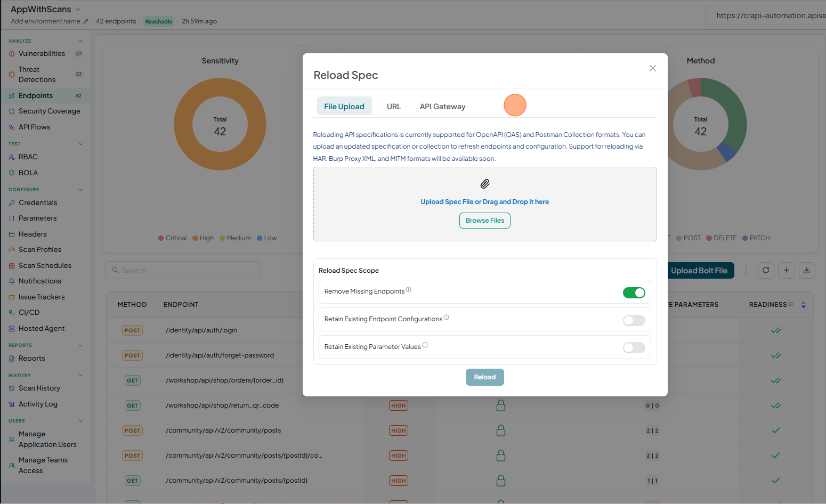Click the Upload Bolt File button
Image resolution: width=826 pixels, height=504 pixels.
(699, 271)
